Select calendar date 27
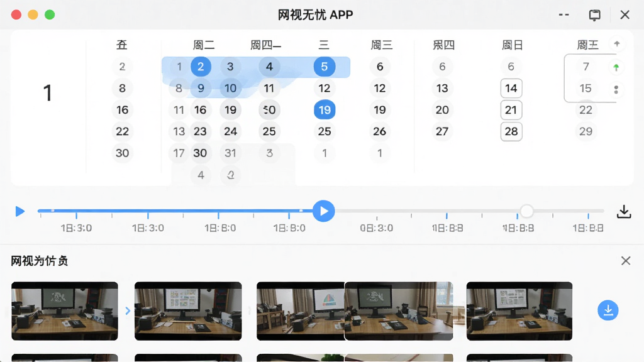The height and width of the screenshot is (362, 644). (x=442, y=131)
